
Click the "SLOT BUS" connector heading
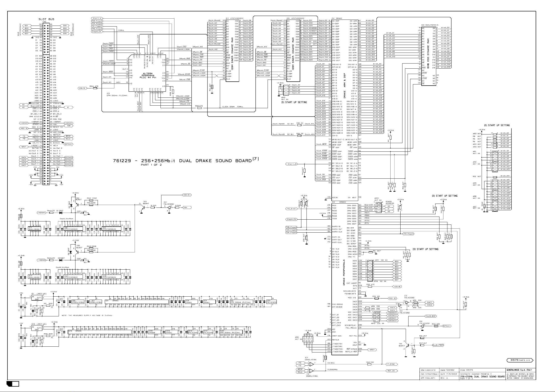click(x=46, y=19)
